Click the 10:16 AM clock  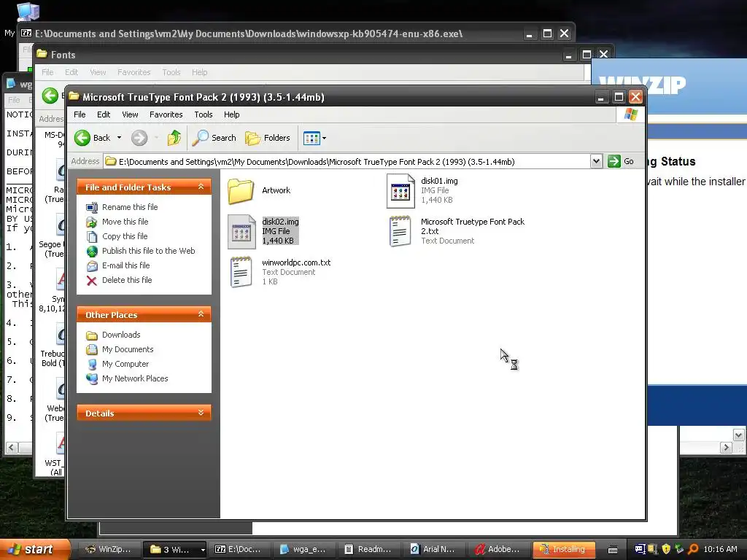pyautogui.click(x=720, y=549)
